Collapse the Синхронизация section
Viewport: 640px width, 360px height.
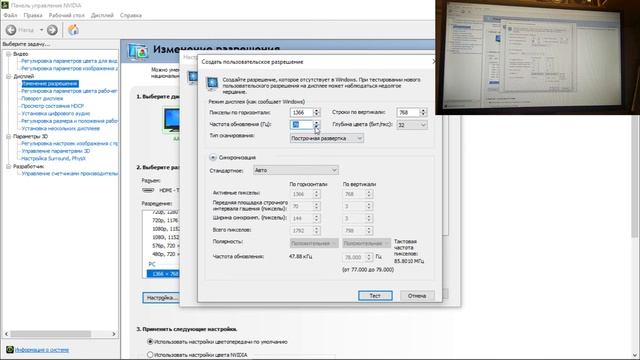click(213, 157)
